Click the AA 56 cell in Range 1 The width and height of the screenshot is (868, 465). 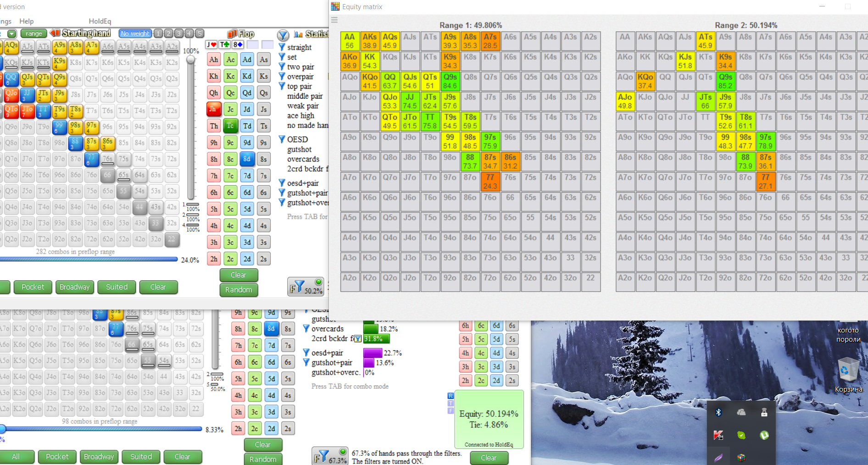(x=350, y=41)
